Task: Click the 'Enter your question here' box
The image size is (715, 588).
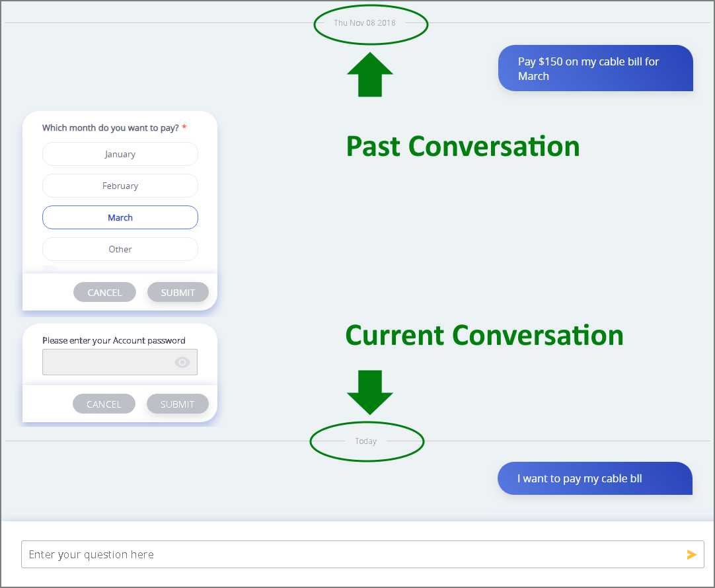Action: [363, 554]
